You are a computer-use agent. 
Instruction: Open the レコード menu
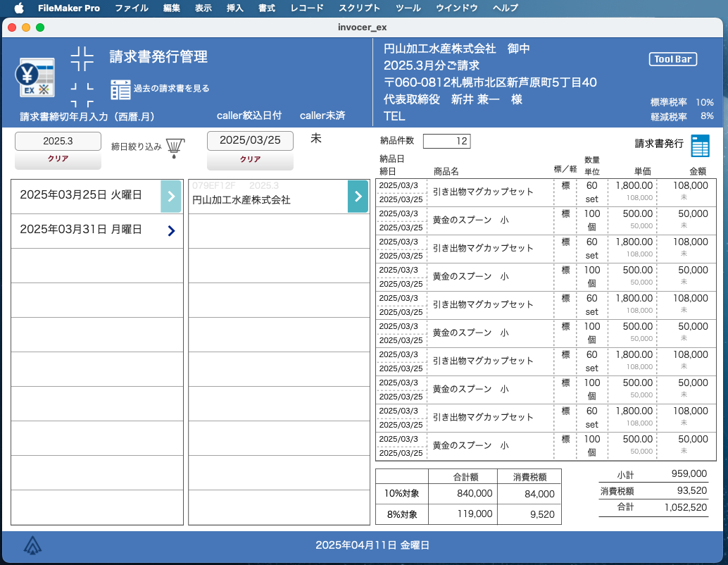(307, 8)
